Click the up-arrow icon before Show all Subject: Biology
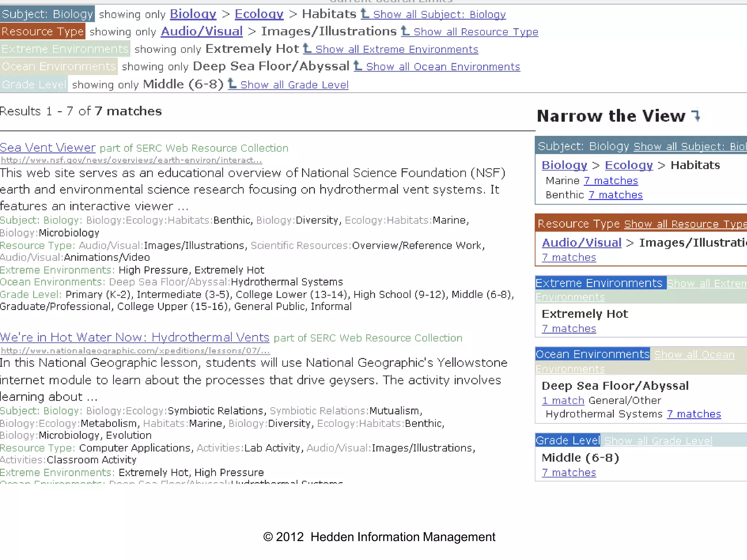This screenshot has width=747, height=560. 365,14
